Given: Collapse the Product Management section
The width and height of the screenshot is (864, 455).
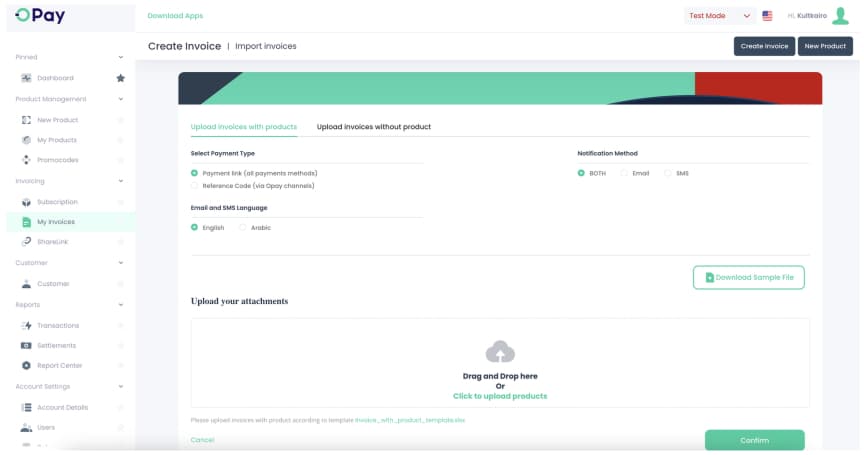Looking at the screenshot, I should [x=121, y=99].
